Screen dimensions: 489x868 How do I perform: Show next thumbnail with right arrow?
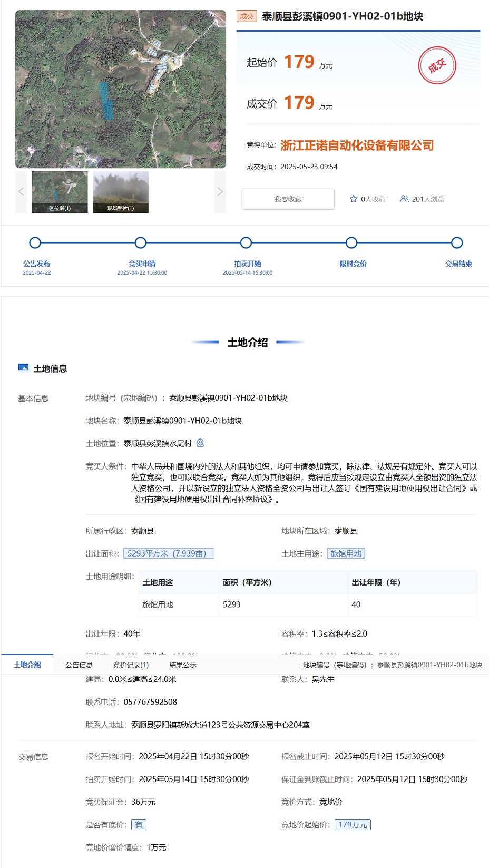pos(220,192)
